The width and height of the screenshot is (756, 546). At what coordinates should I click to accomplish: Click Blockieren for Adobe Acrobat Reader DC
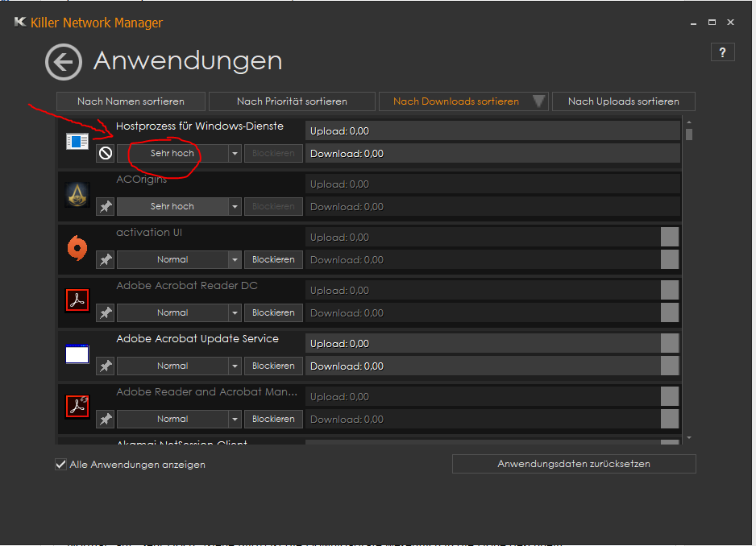[273, 312]
